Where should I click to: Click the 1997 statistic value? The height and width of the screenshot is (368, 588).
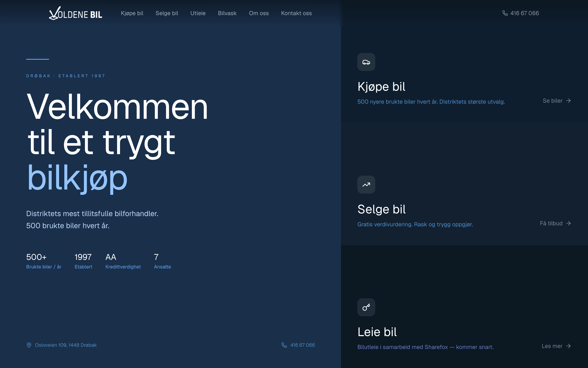(x=83, y=257)
